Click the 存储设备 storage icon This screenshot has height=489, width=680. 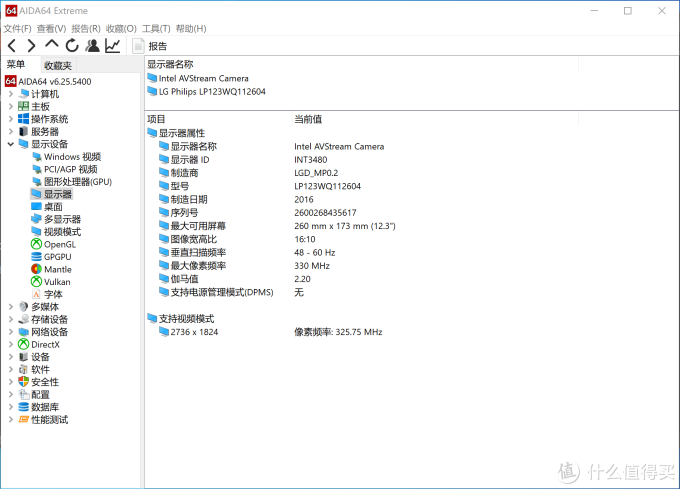(23, 319)
